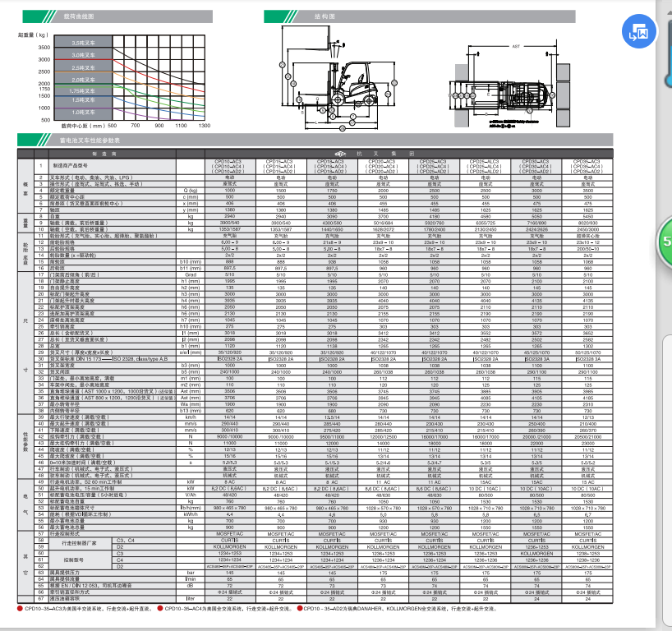Click the "起重量 (kg)" axis title

pos(33,35)
